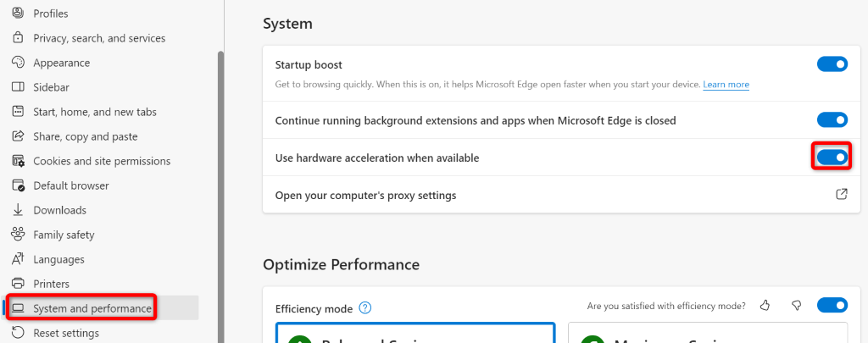The width and height of the screenshot is (868, 343).
Task: Turn off the efficiency mode switch
Action: tap(832, 306)
